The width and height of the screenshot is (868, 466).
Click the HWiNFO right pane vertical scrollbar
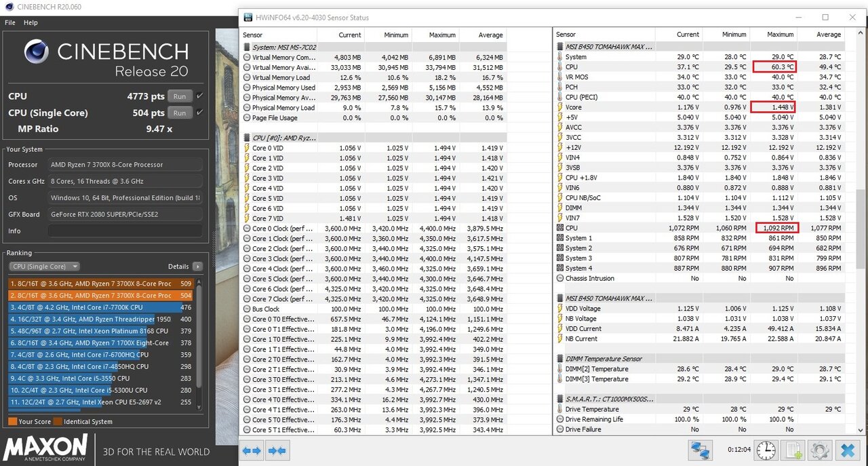tap(861, 231)
